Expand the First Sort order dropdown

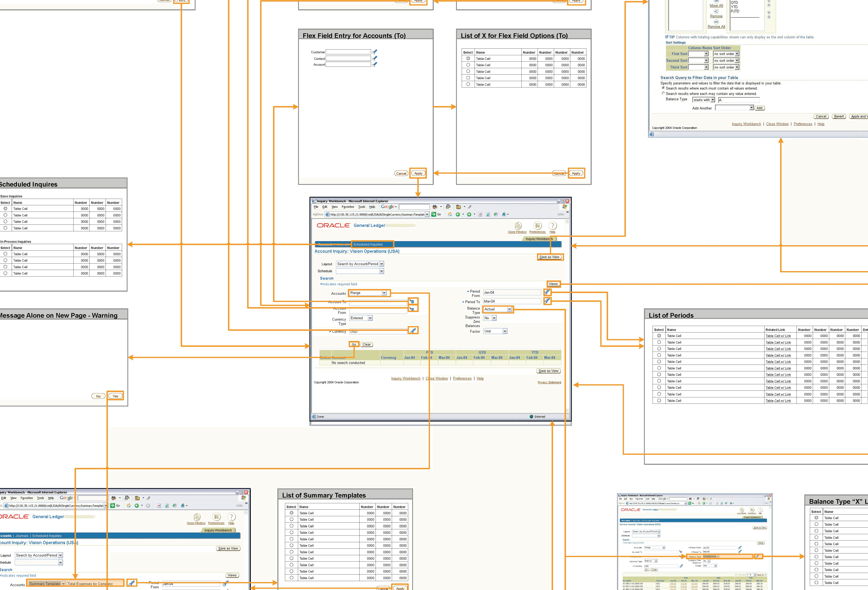click(737, 54)
